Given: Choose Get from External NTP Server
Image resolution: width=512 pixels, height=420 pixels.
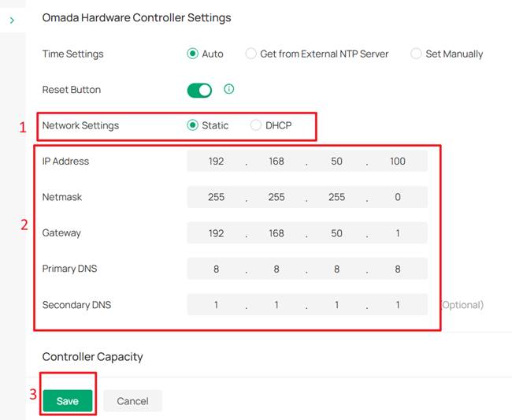Looking at the screenshot, I should (250, 54).
